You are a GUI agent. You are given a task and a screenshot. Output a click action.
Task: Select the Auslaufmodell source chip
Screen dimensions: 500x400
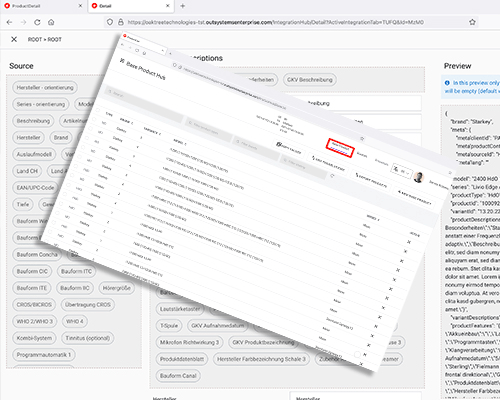(34, 154)
